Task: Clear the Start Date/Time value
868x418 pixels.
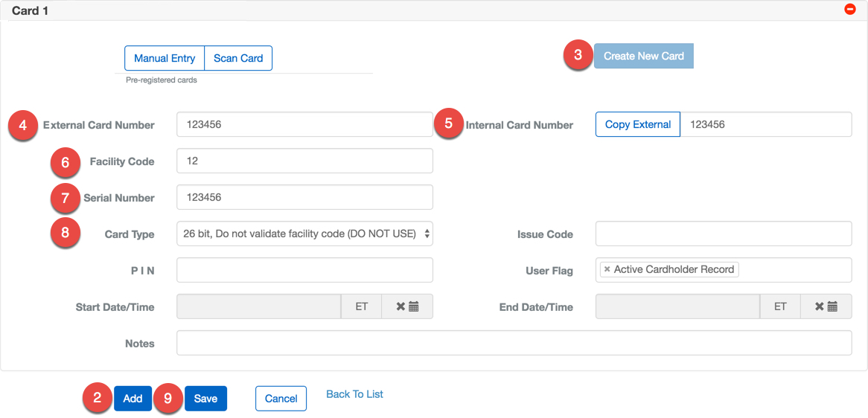Action: click(401, 306)
